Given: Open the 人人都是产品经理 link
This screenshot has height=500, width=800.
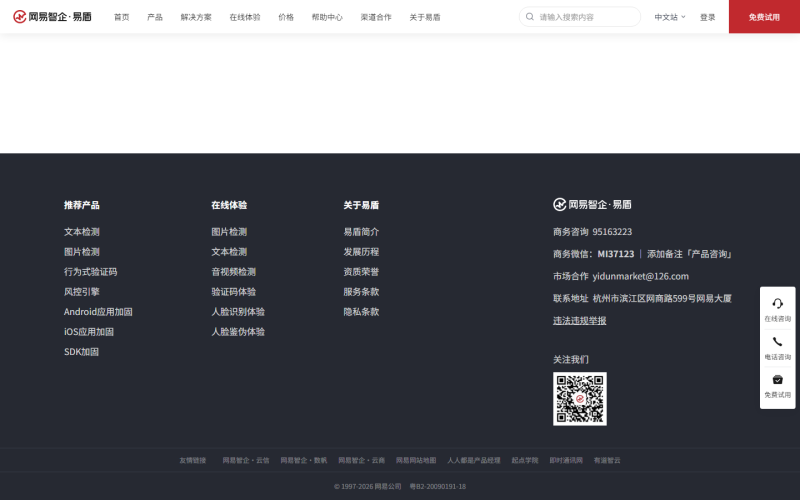Looking at the screenshot, I should [x=474, y=460].
